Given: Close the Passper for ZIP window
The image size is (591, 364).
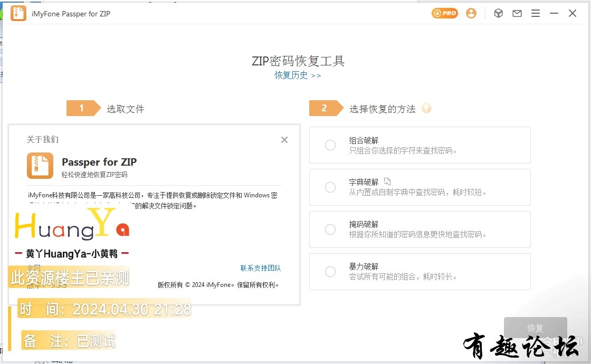Looking at the screenshot, I should coord(573,13).
